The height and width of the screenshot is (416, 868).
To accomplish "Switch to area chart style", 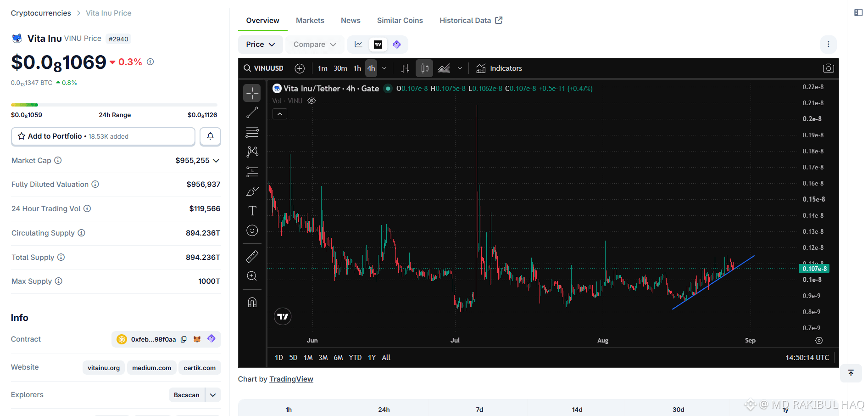I will click(x=444, y=68).
